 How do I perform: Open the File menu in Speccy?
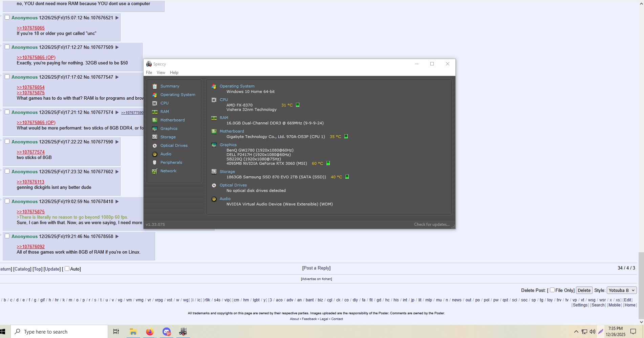pos(149,73)
